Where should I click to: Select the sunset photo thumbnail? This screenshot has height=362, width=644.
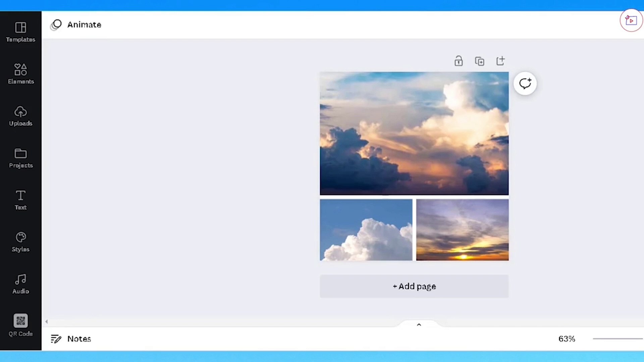coord(462,230)
